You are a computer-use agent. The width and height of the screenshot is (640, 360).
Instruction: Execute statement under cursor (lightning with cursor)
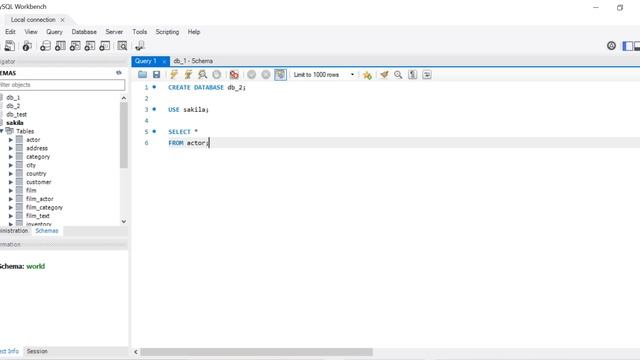[x=188, y=75]
